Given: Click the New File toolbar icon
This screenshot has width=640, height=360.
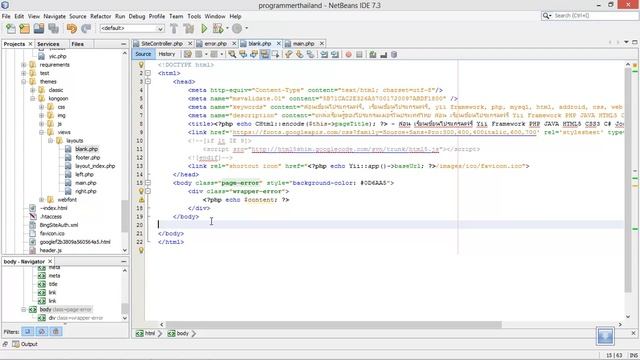Looking at the screenshot, I should 11,29.
